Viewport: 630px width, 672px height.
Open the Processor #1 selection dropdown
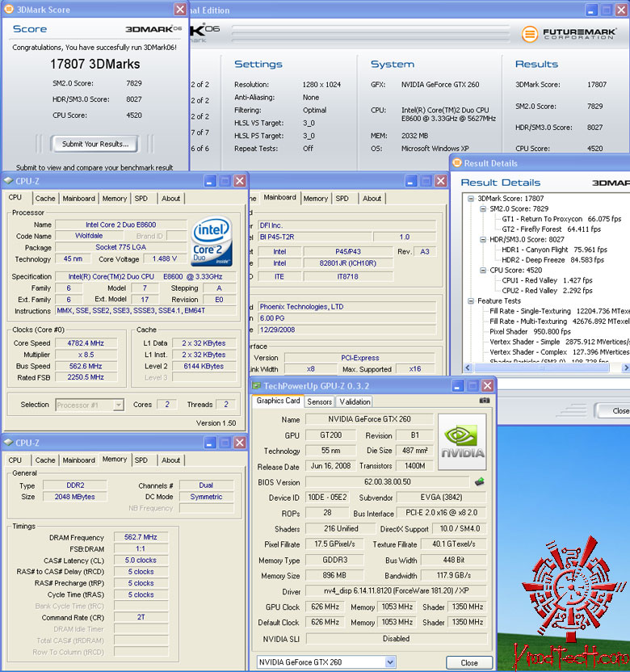pos(118,405)
